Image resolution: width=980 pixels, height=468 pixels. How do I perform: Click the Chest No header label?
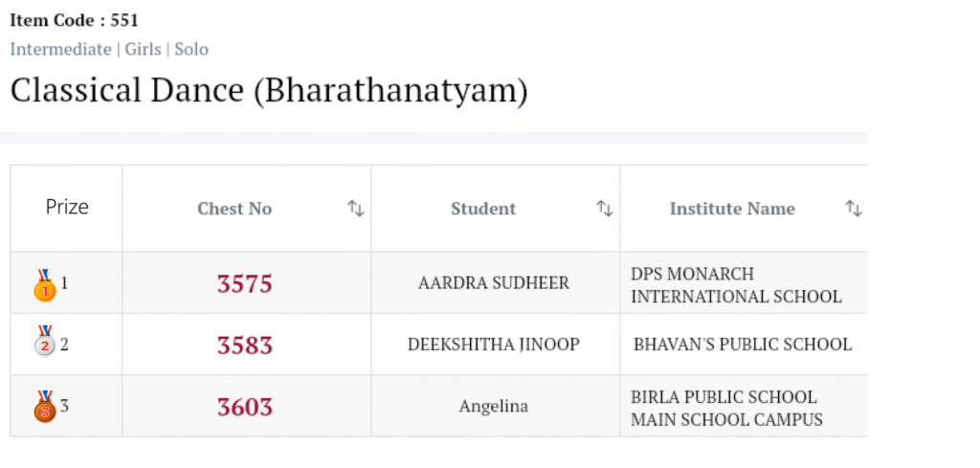click(x=234, y=209)
